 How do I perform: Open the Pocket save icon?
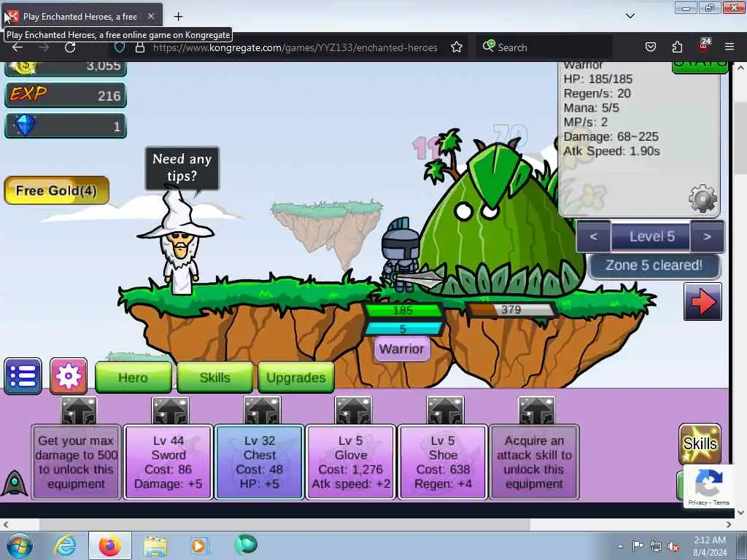[650, 47]
